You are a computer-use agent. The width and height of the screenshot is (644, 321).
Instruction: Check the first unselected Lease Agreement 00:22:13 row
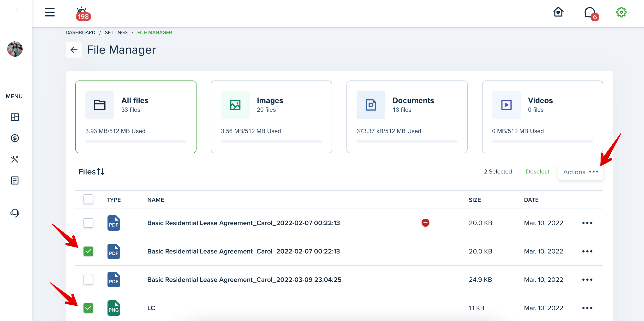[88, 223]
